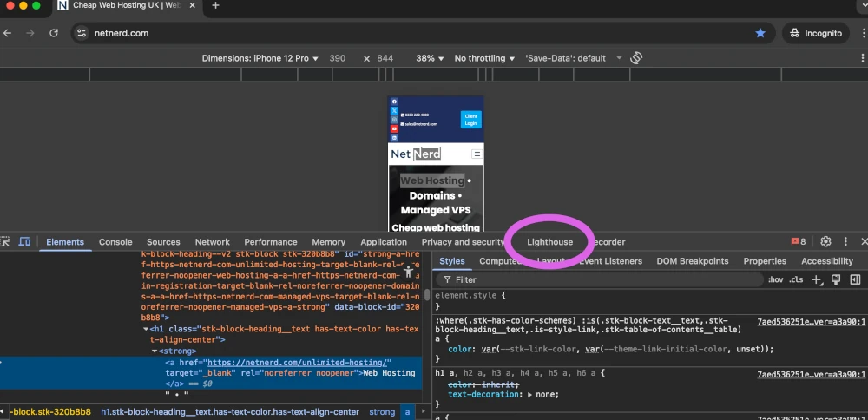Click the blue Client Login button
The image size is (868, 420).
pos(470,120)
